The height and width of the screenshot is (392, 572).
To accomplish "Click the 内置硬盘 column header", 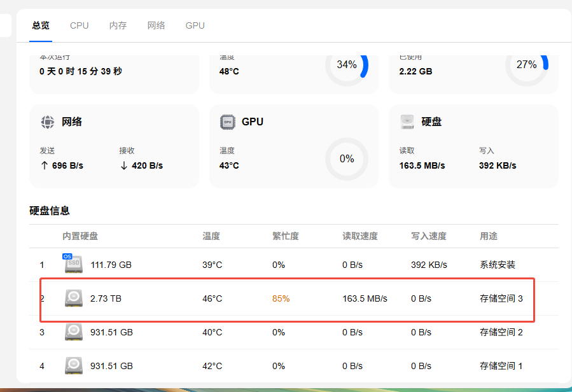I will 80,236.
